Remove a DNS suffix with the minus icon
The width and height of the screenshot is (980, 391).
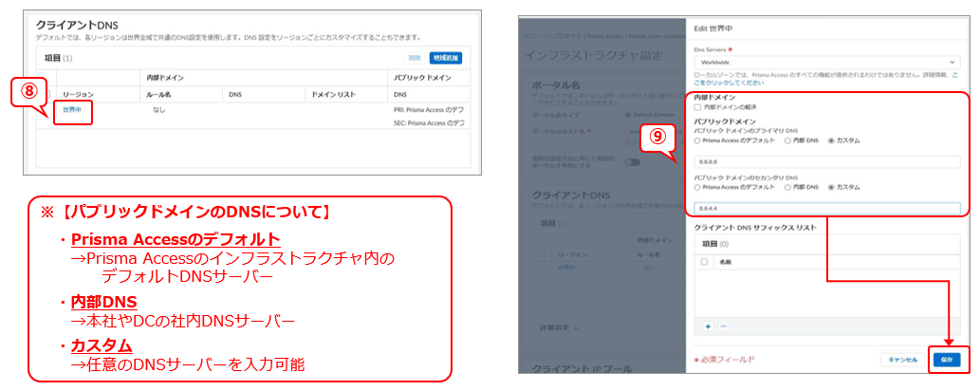pyautogui.click(x=723, y=326)
